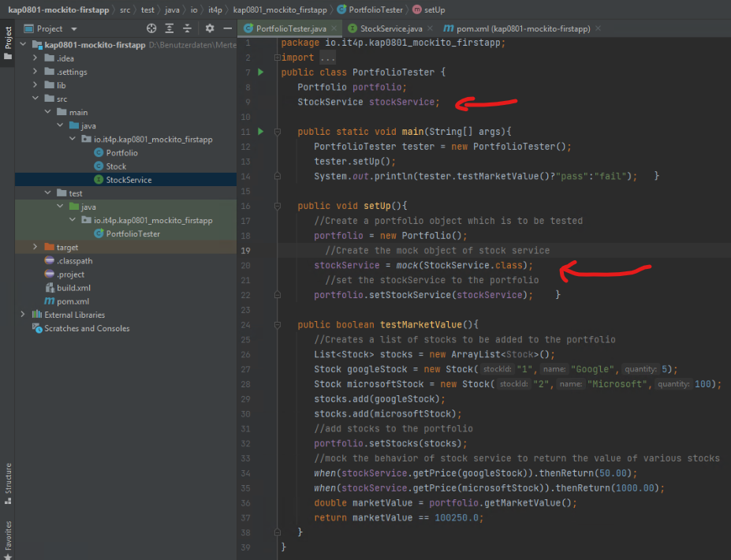
Task: Hide the Project tool window with minus icon
Action: (x=227, y=28)
